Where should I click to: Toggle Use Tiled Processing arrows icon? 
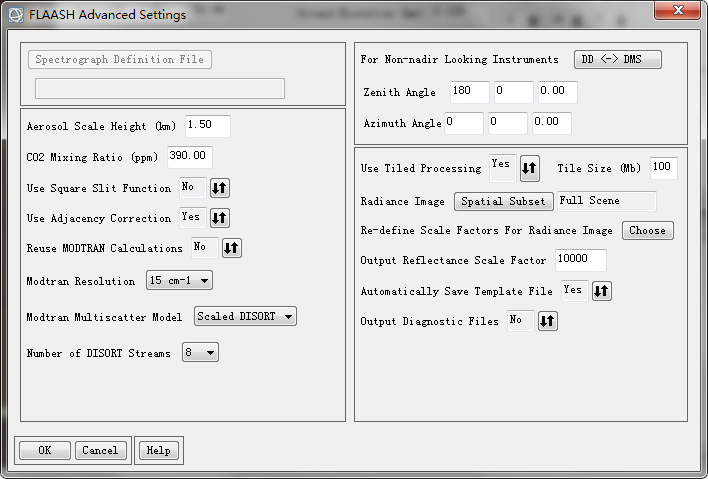tap(530, 168)
